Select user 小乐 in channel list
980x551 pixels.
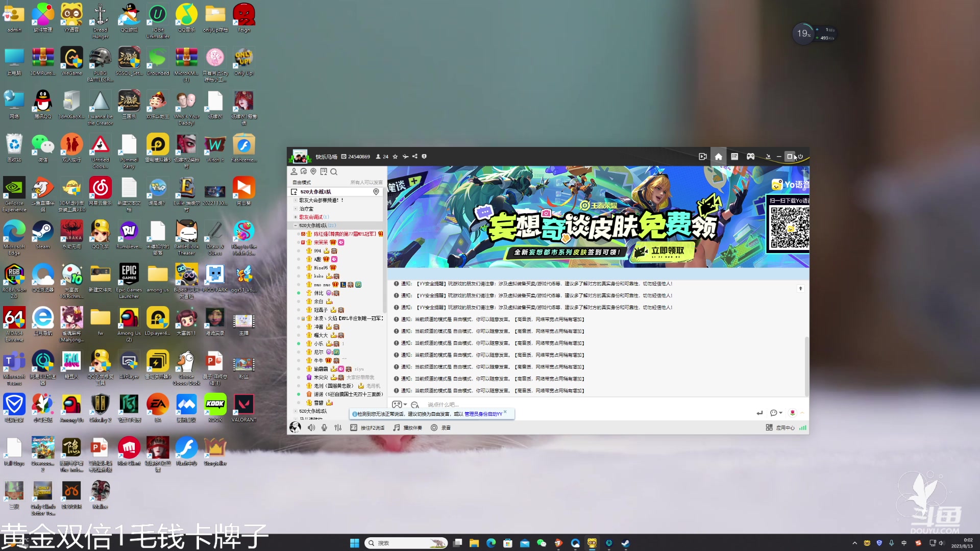point(319,343)
